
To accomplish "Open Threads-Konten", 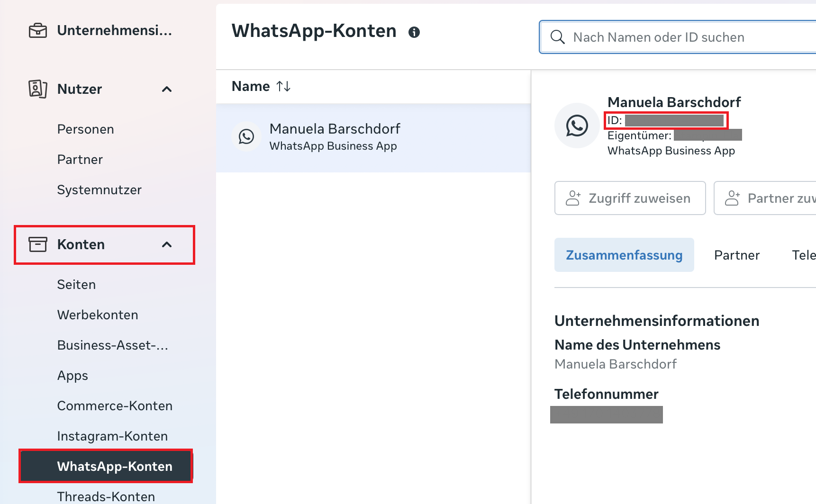I will [x=106, y=497].
